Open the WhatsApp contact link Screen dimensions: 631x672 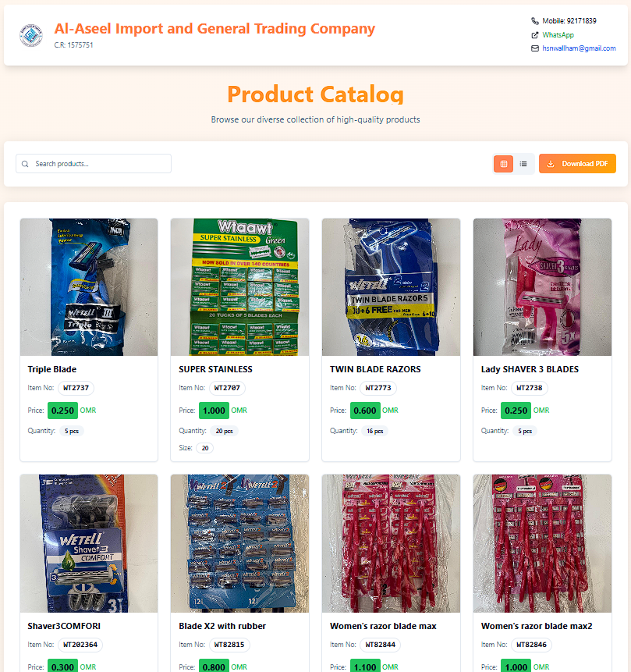click(558, 35)
